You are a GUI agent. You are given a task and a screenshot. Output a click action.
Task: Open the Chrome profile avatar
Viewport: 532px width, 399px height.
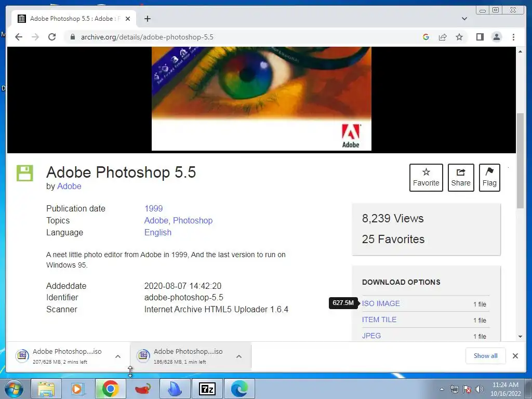pos(496,37)
